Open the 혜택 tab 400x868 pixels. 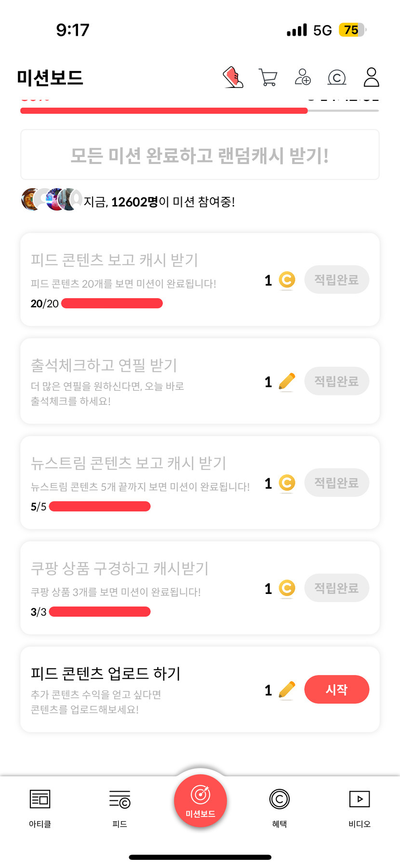(280, 807)
